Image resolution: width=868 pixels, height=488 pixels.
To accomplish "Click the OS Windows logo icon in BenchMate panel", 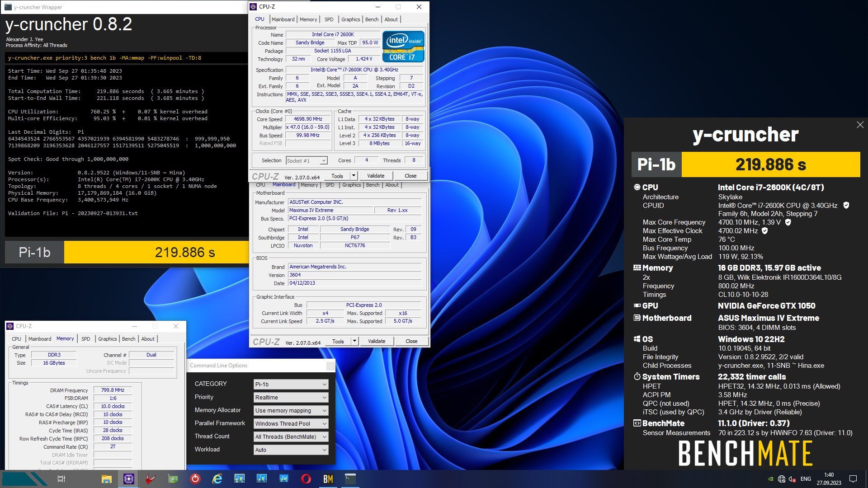I will [637, 339].
